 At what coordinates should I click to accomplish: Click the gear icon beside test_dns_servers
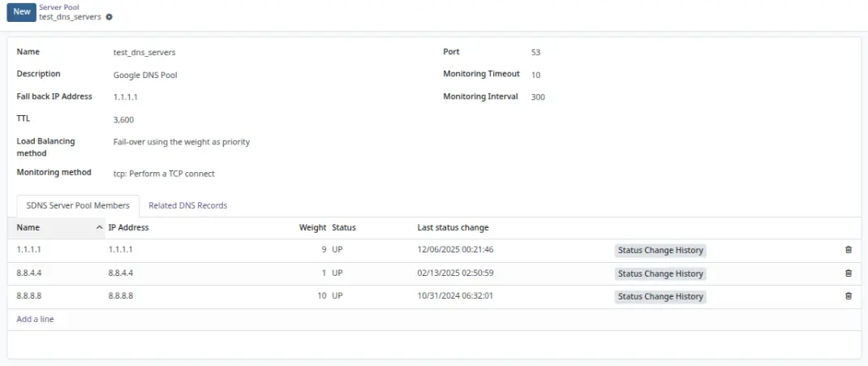click(x=110, y=17)
